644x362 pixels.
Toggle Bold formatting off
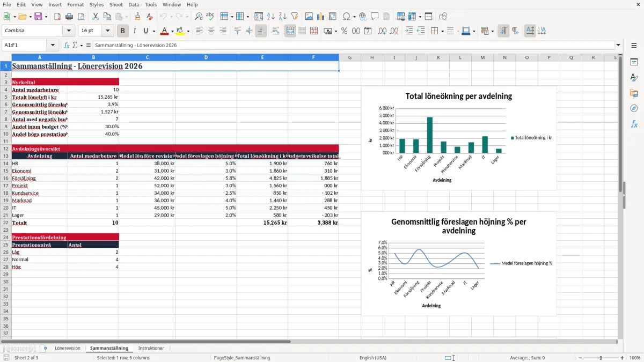(123, 31)
